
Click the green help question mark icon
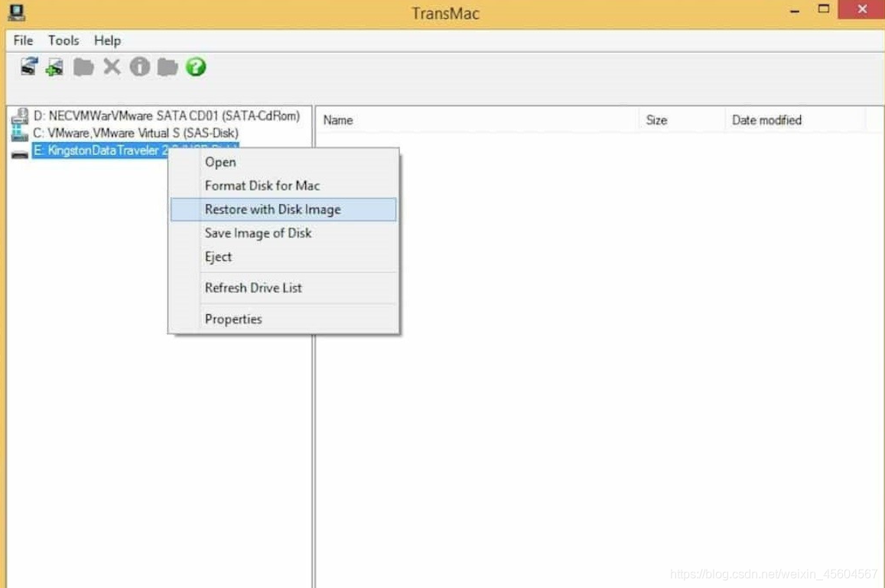click(196, 67)
